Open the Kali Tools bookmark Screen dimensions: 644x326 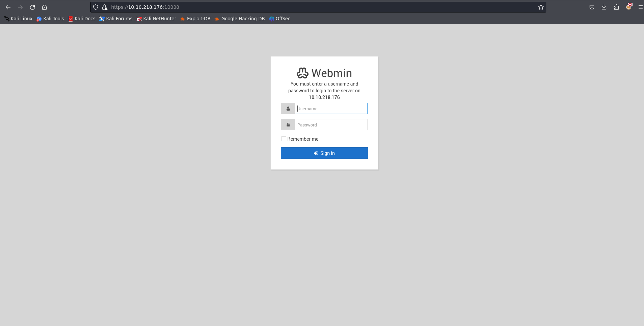(x=50, y=19)
